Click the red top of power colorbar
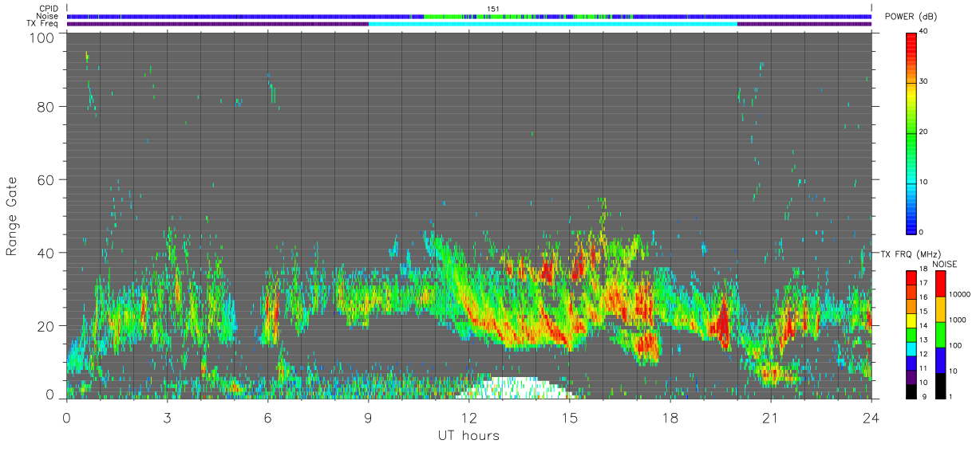This screenshot has height=452, width=980. (x=911, y=39)
